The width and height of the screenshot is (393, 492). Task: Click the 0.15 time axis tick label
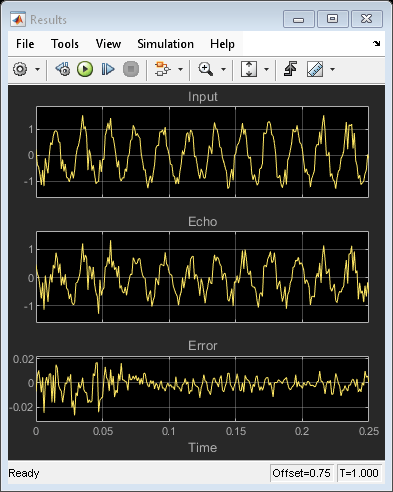point(236,431)
